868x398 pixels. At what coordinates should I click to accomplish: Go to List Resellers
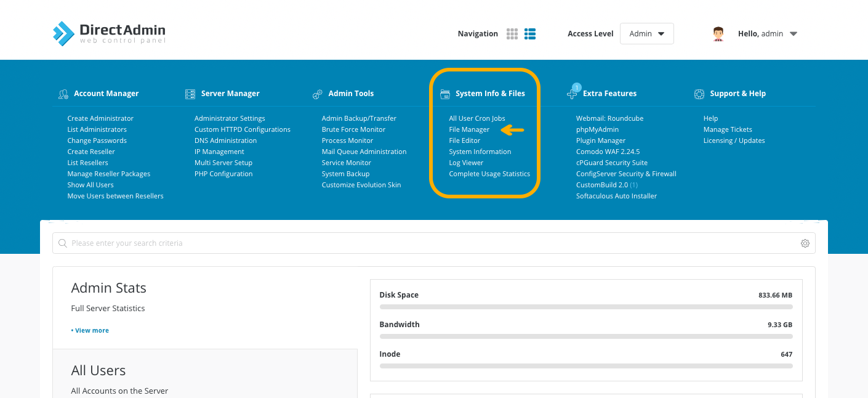88,163
